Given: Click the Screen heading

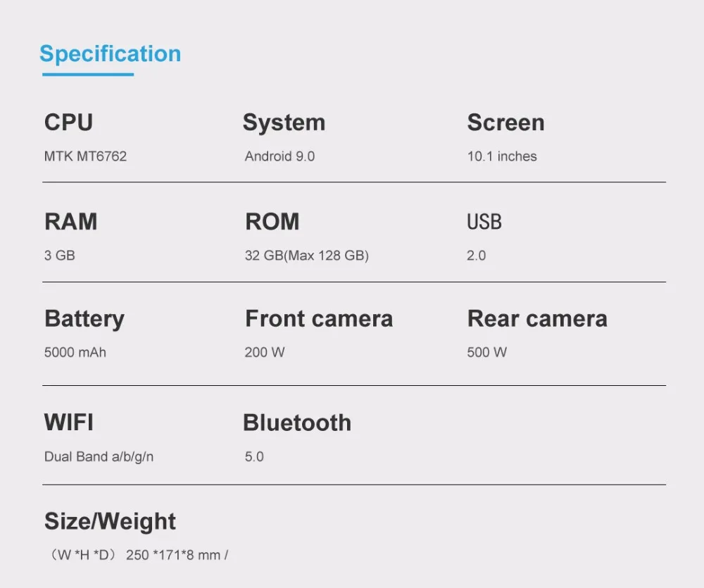Looking at the screenshot, I should (505, 123).
